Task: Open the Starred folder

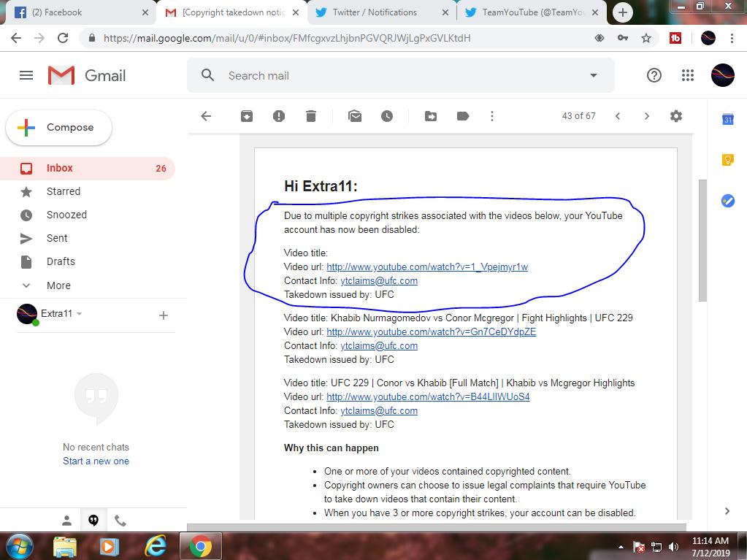Action: pos(88,191)
